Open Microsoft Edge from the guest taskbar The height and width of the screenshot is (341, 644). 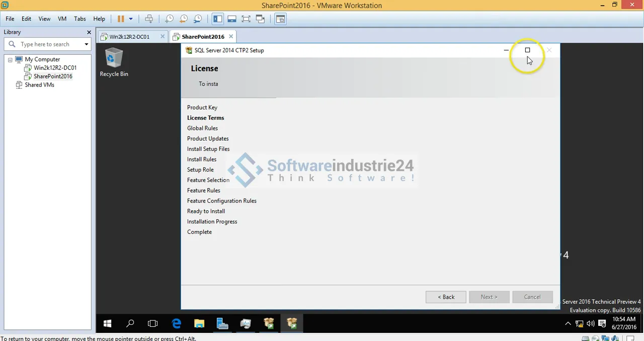pos(176,323)
